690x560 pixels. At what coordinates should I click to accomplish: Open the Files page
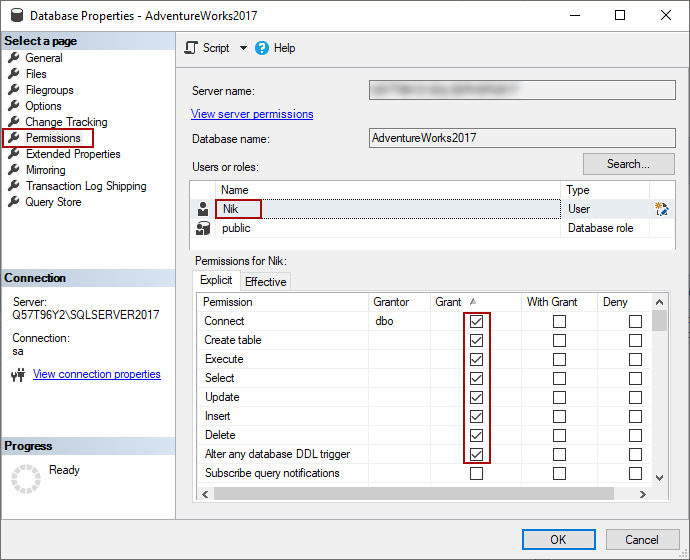point(36,74)
